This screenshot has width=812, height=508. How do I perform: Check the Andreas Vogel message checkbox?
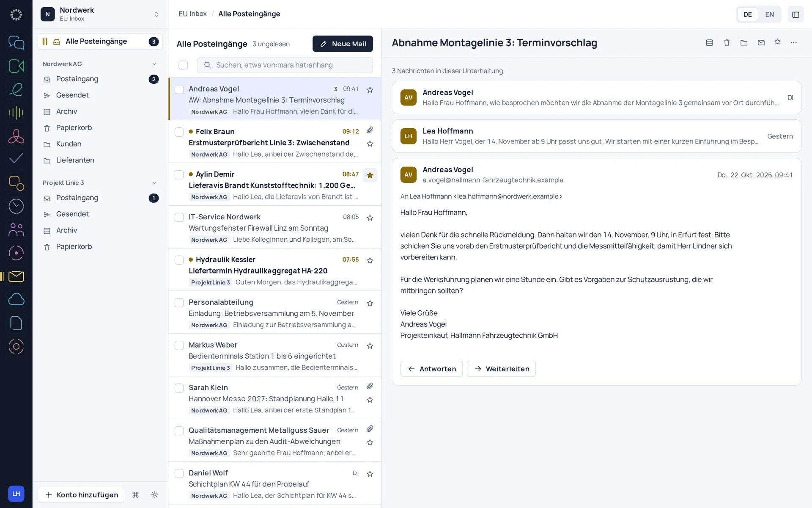click(179, 89)
